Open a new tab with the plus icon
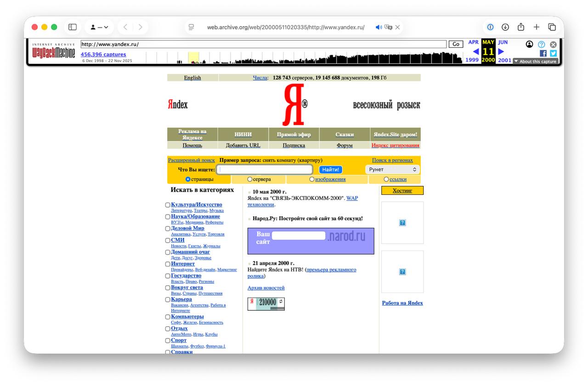Image resolution: width=588 pixels, height=385 pixels. (537, 27)
